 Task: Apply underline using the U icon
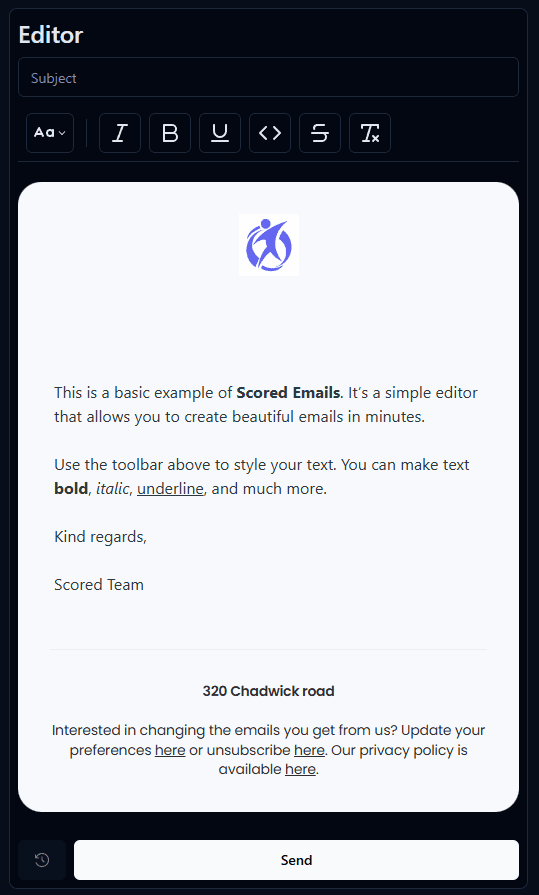click(220, 133)
